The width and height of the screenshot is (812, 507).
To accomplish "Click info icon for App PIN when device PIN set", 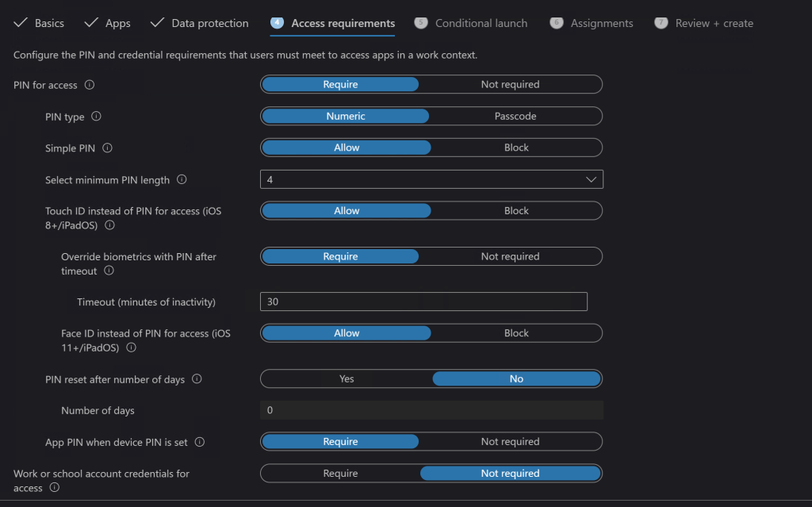I will click(200, 442).
